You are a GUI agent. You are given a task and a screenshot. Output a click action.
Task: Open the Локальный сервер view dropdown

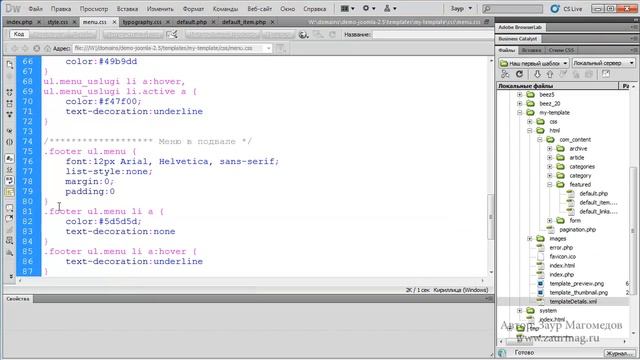point(603,63)
